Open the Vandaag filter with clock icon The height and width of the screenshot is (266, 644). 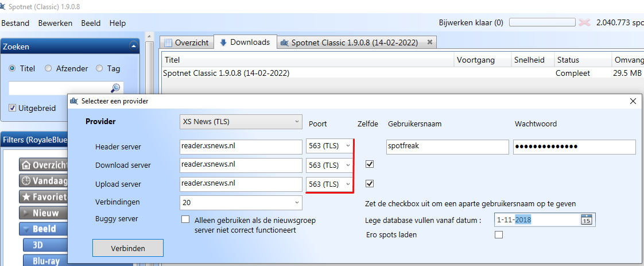pos(43,181)
